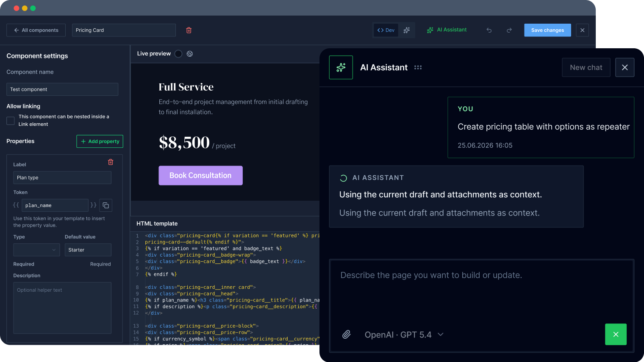
Task: Undo the last change
Action: click(x=489, y=30)
